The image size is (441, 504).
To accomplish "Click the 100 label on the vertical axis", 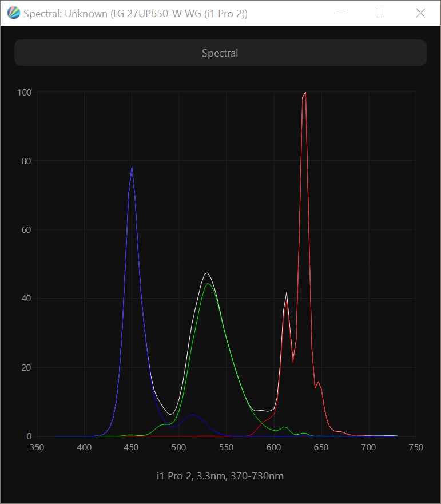I will (24, 92).
